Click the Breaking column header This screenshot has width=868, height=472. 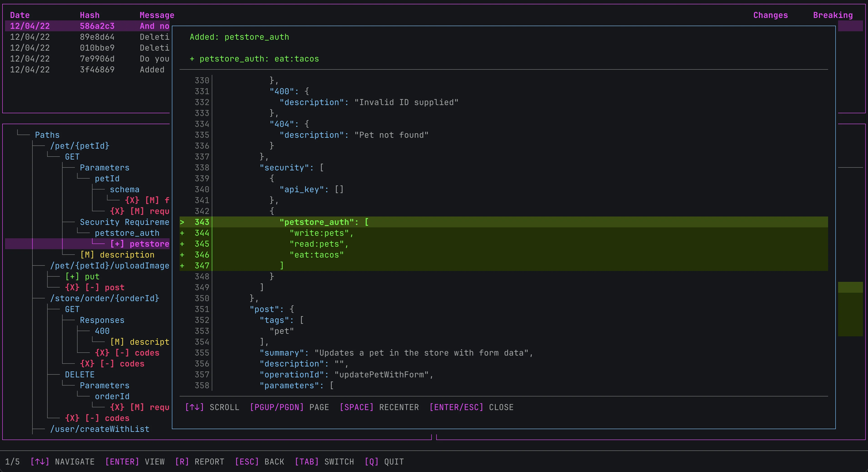pos(833,15)
